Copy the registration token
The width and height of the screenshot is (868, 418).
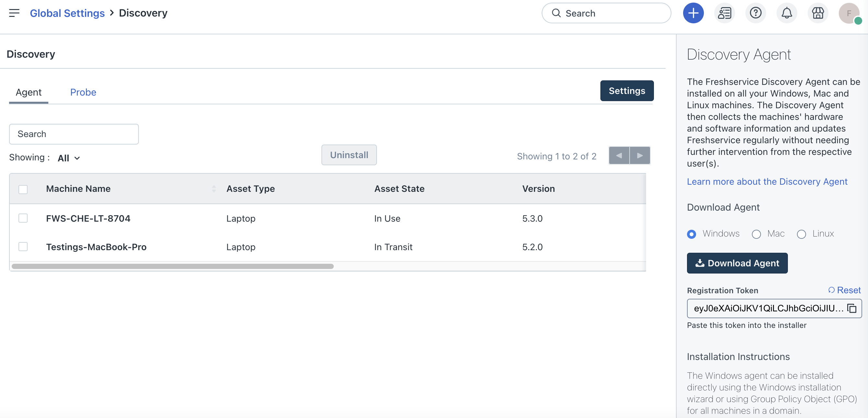[852, 308]
